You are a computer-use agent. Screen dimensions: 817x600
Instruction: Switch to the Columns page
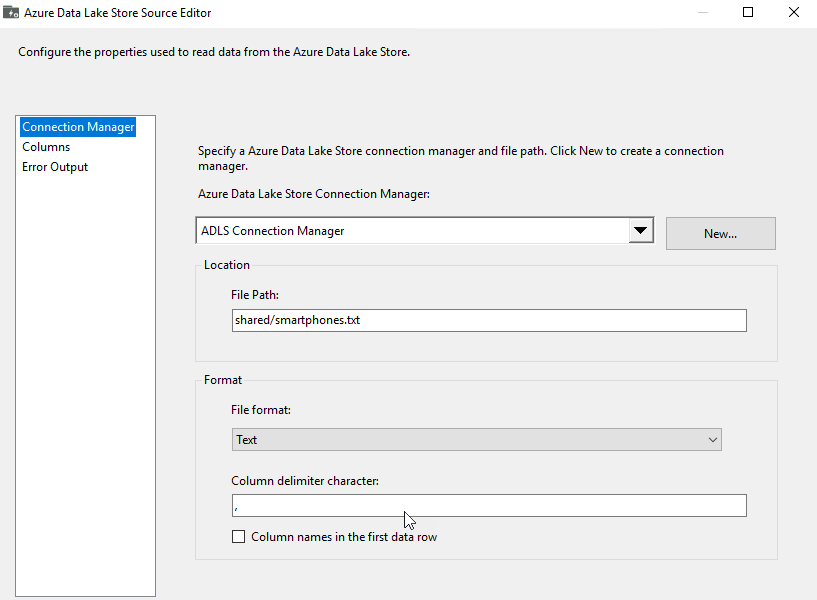click(46, 147)
